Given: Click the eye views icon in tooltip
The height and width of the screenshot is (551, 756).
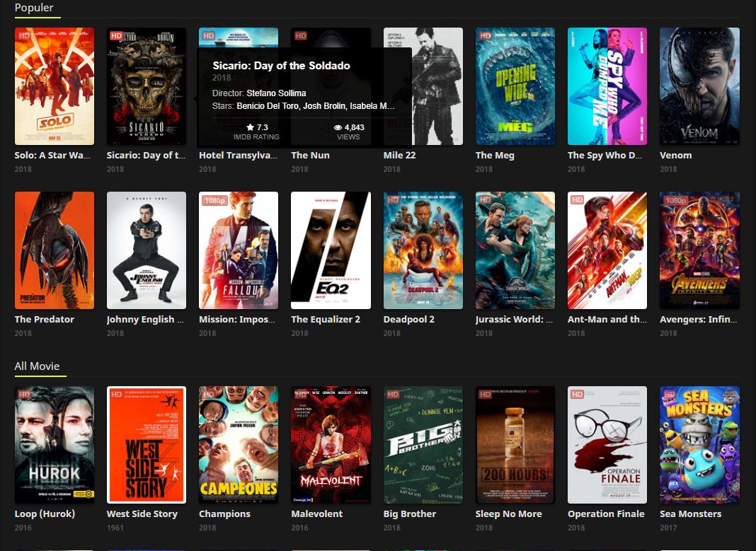Looking at the screenshot, I should pyautogui.click(x=338, y=127).
